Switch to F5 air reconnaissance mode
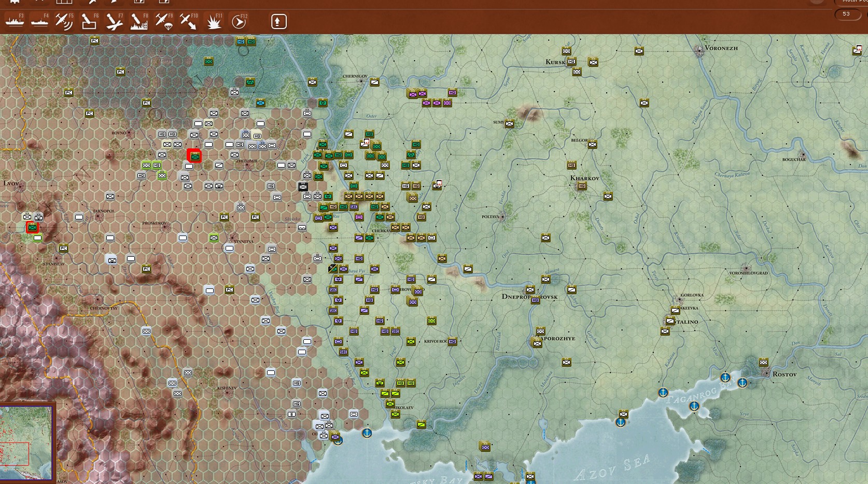The height and width of the screenshot is (484, 868). (64, 21)
